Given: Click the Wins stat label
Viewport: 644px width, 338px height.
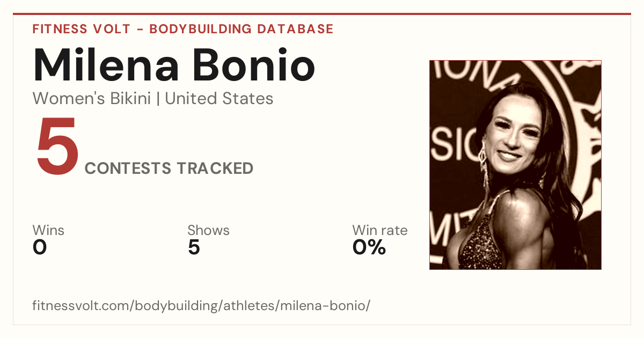Looking at the screenshot, I should coord(48,231).
